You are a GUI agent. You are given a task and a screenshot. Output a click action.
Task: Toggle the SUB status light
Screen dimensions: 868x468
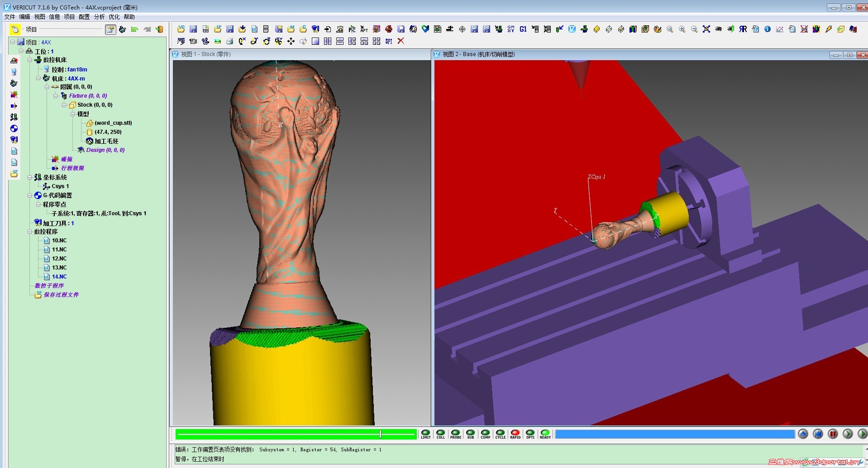click(x=471, y=434)
